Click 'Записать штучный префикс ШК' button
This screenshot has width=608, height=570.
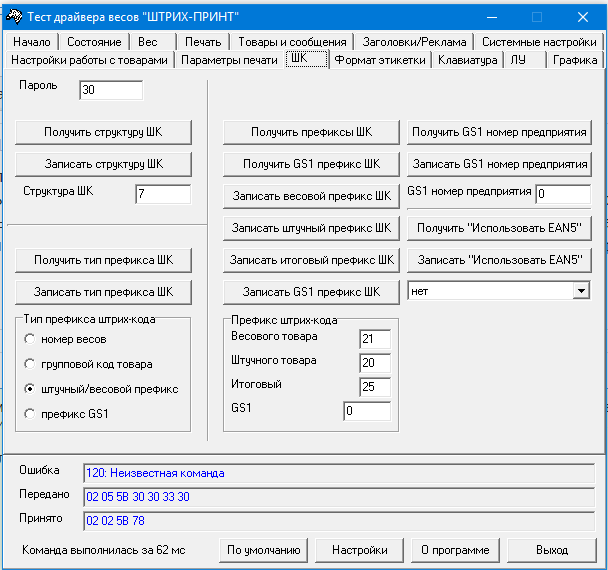click(311, 228)
